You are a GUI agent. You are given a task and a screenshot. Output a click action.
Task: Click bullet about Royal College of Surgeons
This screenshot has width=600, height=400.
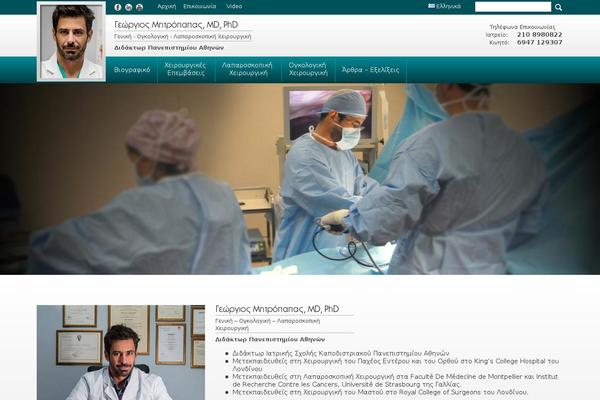pos(380,392)
